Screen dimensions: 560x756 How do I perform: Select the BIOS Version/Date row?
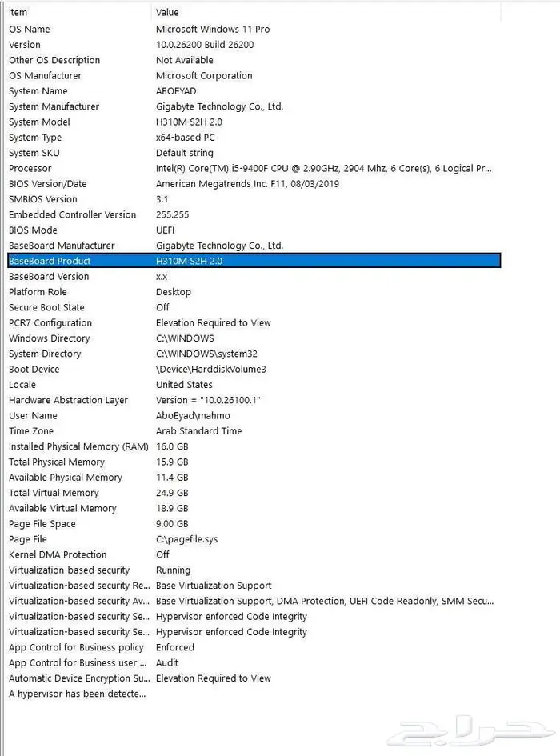(254, 184)
